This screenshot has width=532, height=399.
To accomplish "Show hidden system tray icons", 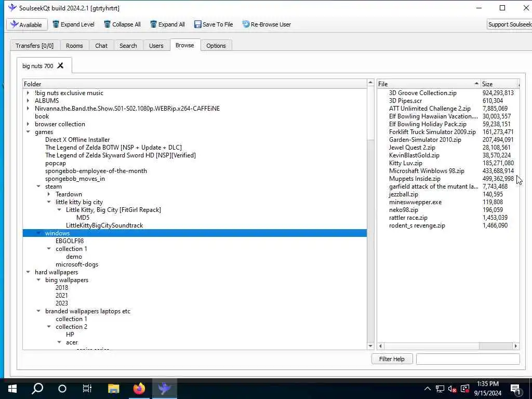I will tap(428, 389).
